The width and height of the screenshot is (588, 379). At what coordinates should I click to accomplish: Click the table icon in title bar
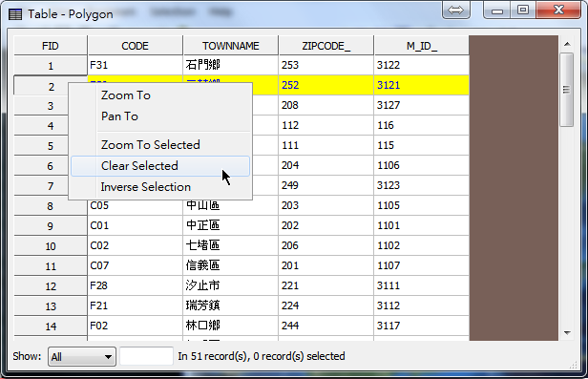tap(15, 14)
